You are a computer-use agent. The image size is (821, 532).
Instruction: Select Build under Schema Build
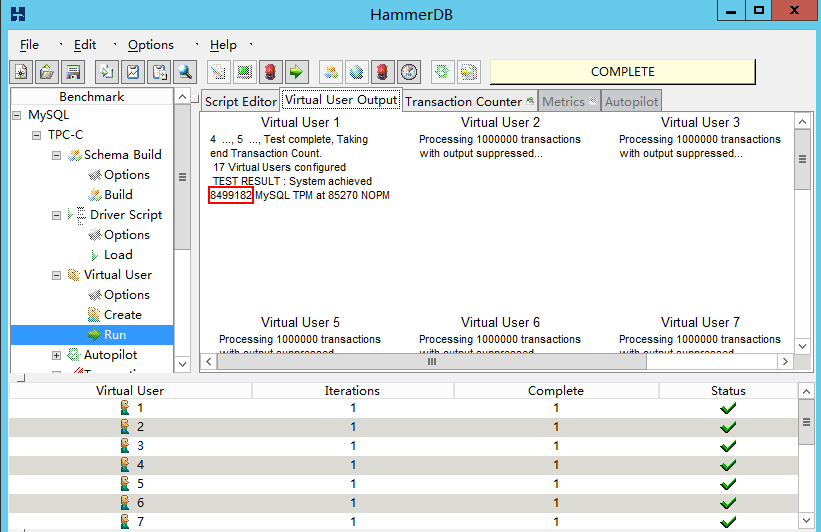[x=118, y=195]
